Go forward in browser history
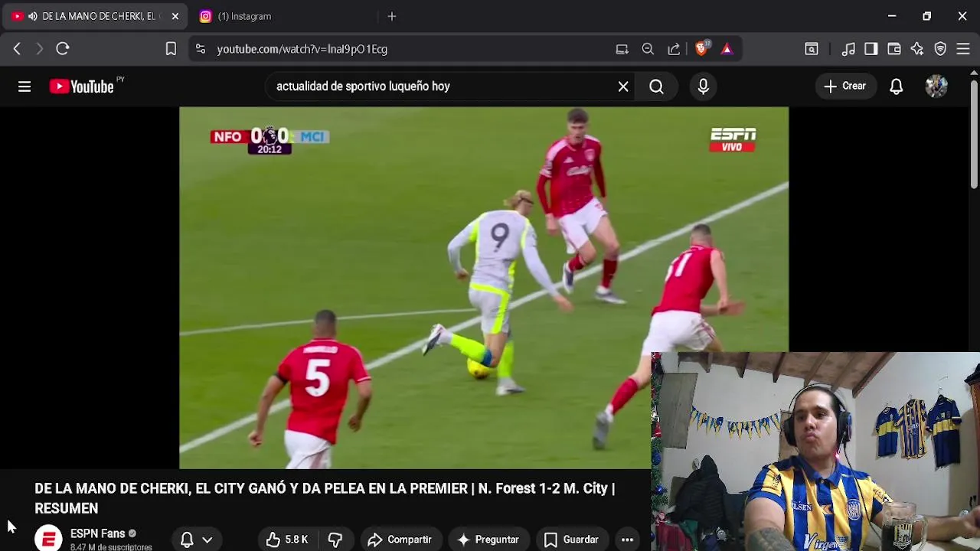 pyautogui.click(x=40, y=49)
